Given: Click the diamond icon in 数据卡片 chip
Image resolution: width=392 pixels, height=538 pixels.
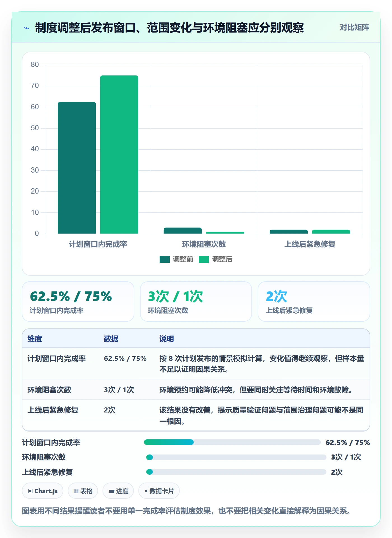Looking at the screenshot, I should coord(146,491).
